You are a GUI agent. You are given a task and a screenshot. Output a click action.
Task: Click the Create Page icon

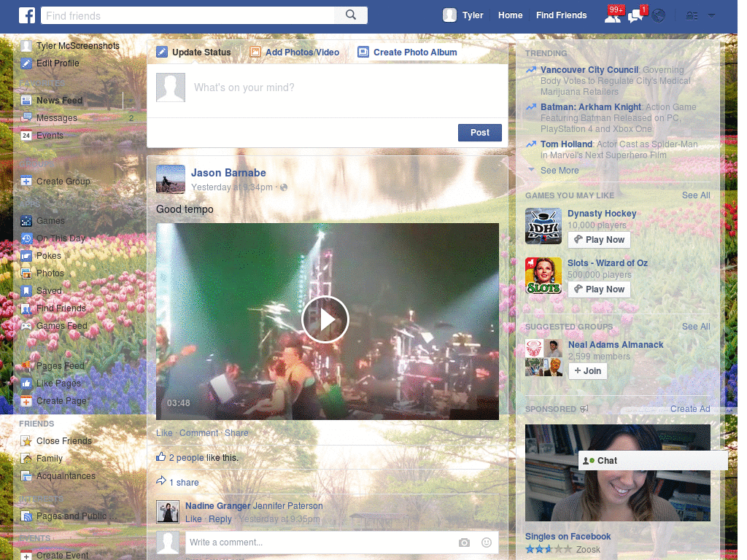pos(26,401)
